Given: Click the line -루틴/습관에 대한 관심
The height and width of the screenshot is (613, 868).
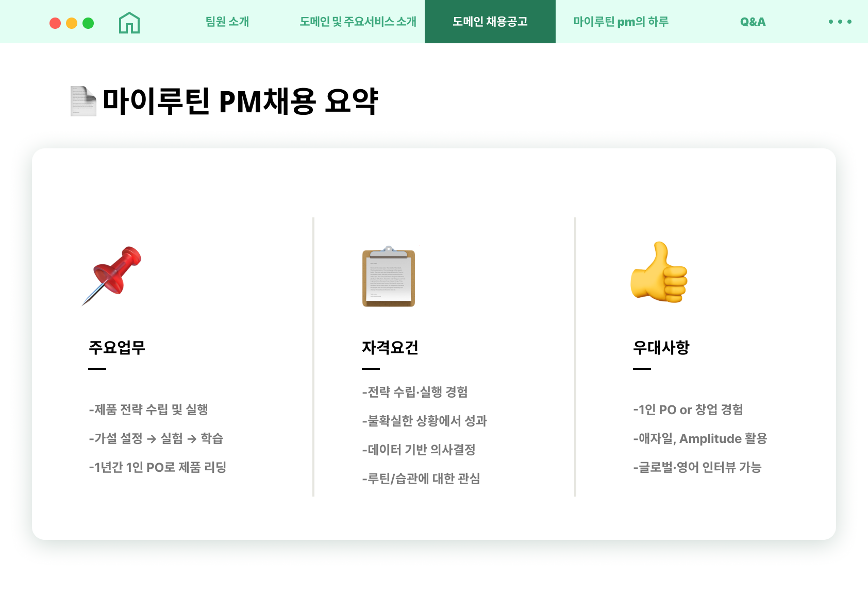Looking at the screenshot, I should (x=421, y=479).
